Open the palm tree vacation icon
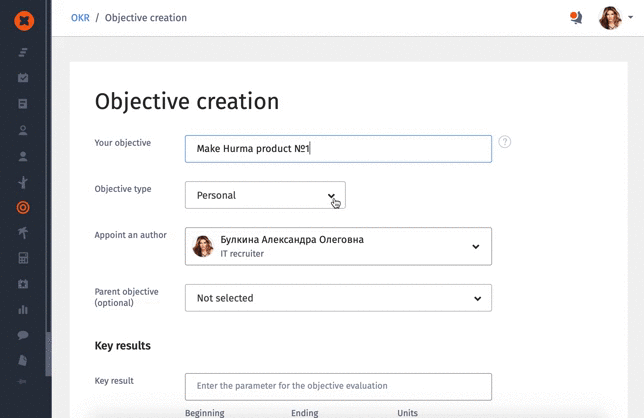644x418 pixels. [x=23, y=232]
